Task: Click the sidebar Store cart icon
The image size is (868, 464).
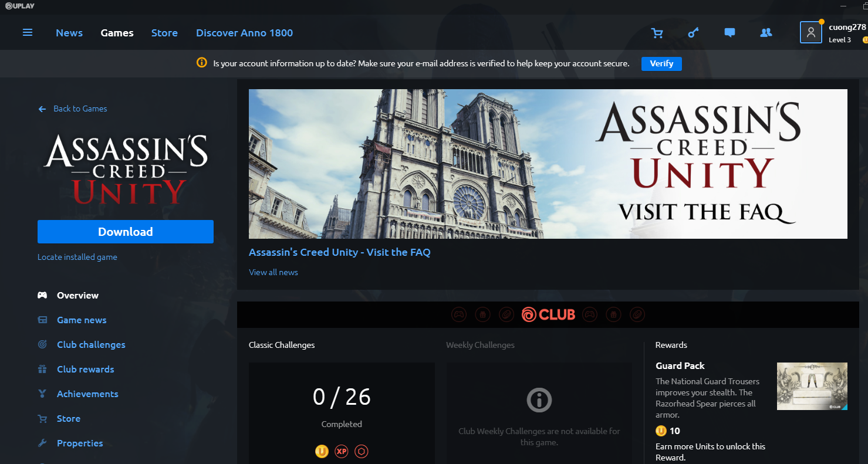Action: pyautogui.click(x=42, y=418)
